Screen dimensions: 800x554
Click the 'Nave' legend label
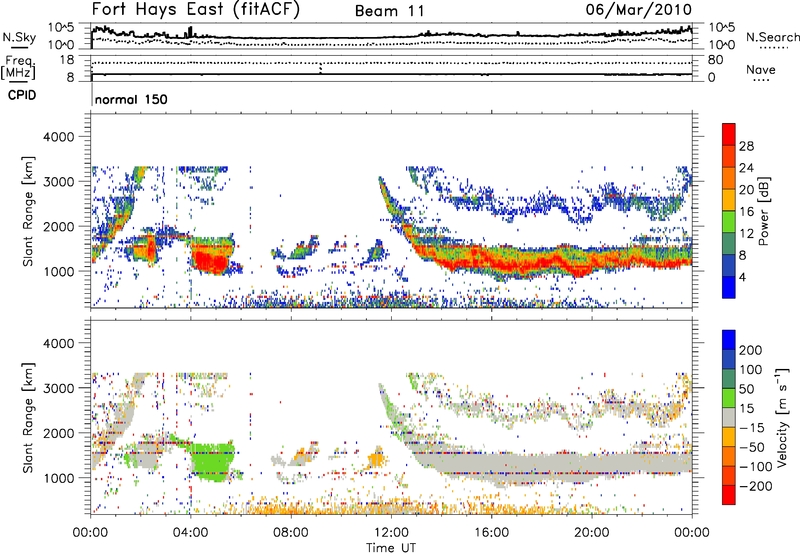[x=761, y=69]
